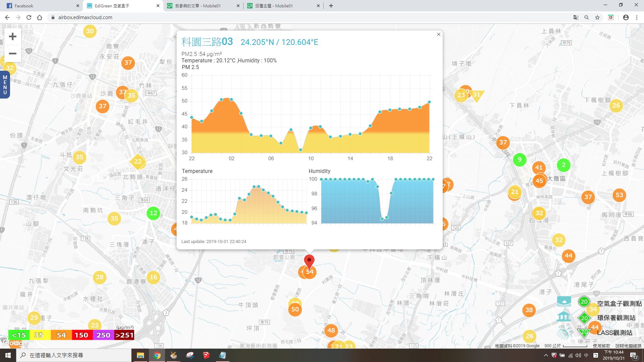The image size is (644, 362).
Task: Select the yellow 30 marker near top left
Action: [90, 31]
